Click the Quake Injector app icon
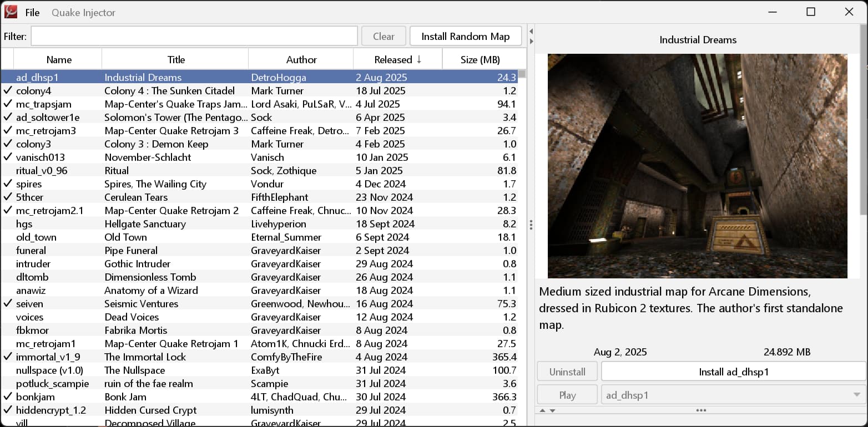Viewport: 868px width, 427px height. 11,12
